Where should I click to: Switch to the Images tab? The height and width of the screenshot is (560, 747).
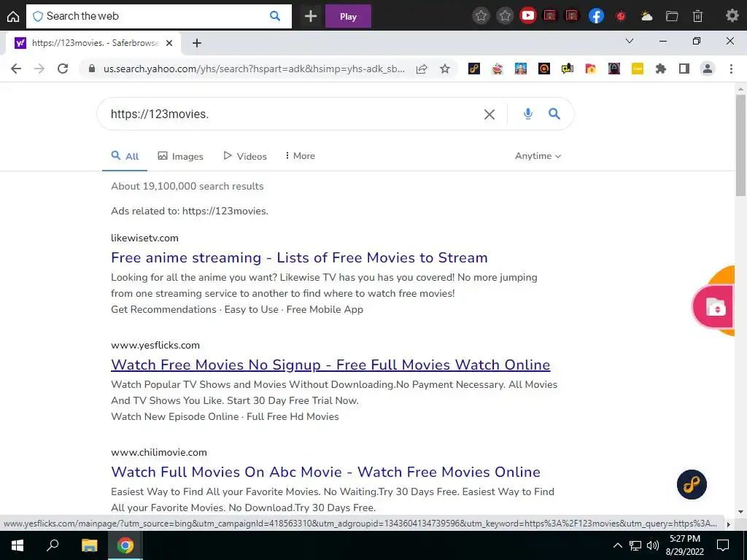pos(181,156)
